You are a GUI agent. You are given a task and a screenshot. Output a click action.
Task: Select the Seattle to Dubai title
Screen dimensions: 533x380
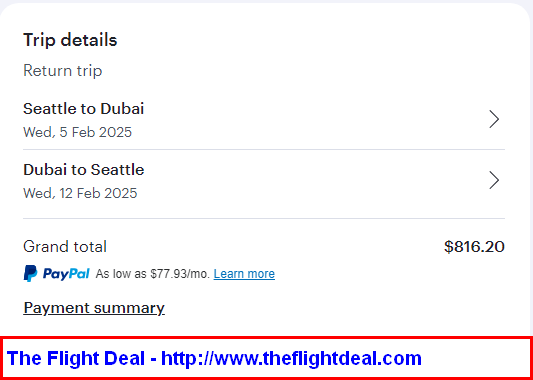[x=84, y=109]
